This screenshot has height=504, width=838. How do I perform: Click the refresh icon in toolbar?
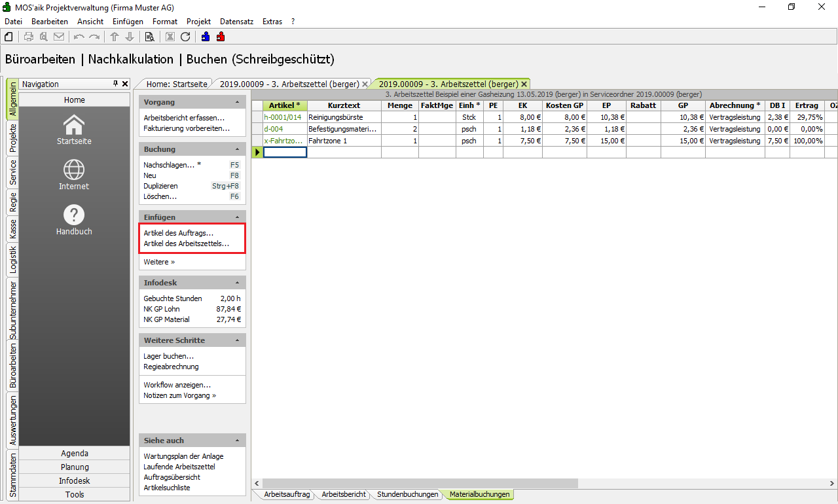tap(185, 37)
